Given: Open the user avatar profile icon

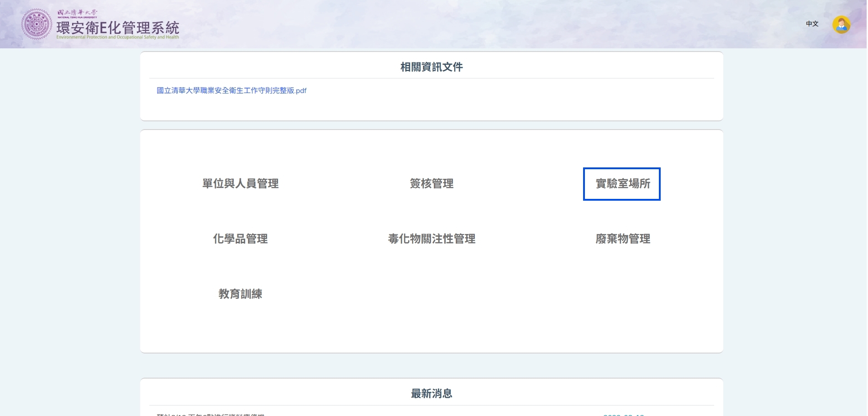Looking at the screenshot, I should pyautogui.click(x=841, y=25).
